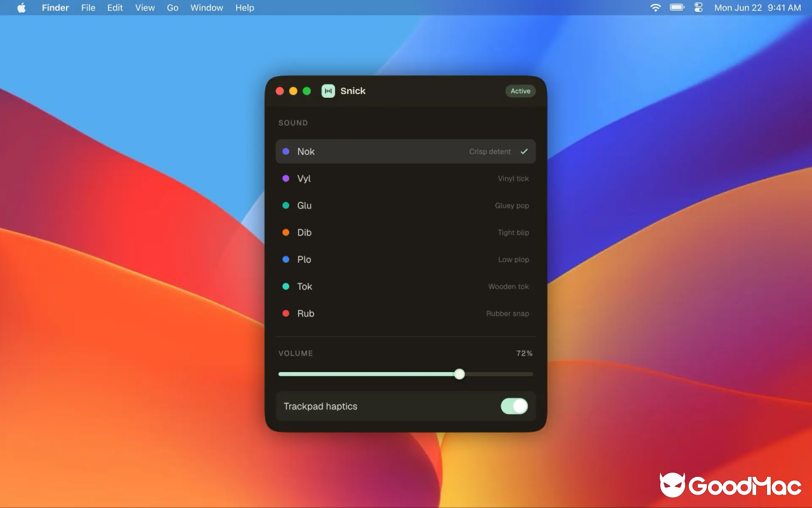
Task: Click the Trackpad haptics label
Action: tap(320, 406)
